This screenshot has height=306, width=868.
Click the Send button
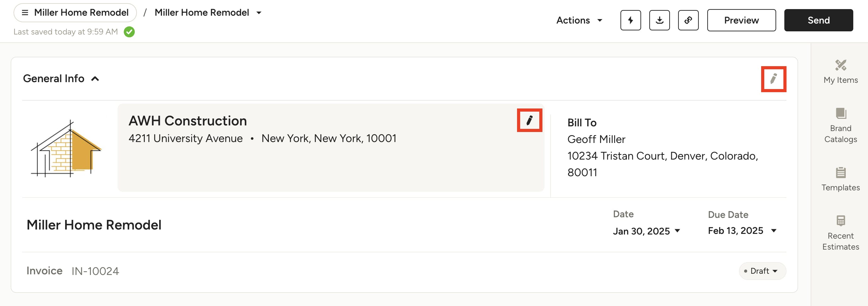(818, 20)
